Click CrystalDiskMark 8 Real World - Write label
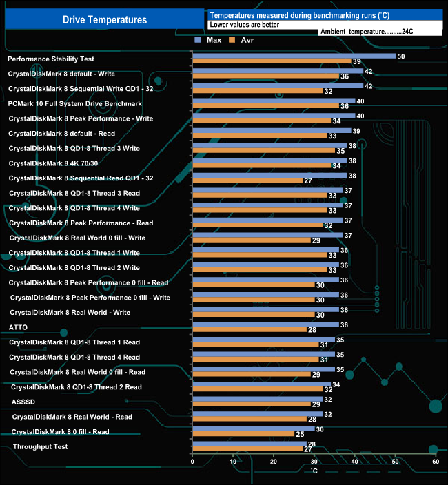Screen dimensions: 448x485 [70, 312]
